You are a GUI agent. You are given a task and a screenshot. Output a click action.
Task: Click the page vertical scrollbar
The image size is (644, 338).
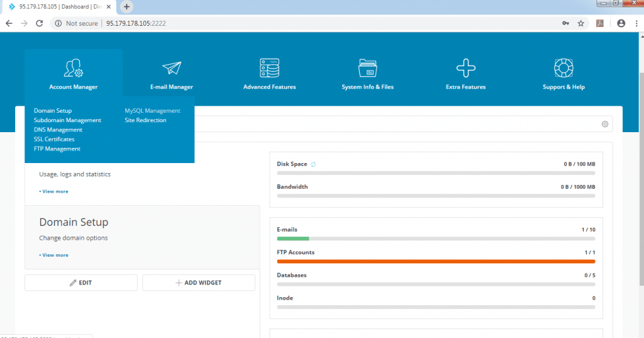[641, 179]
